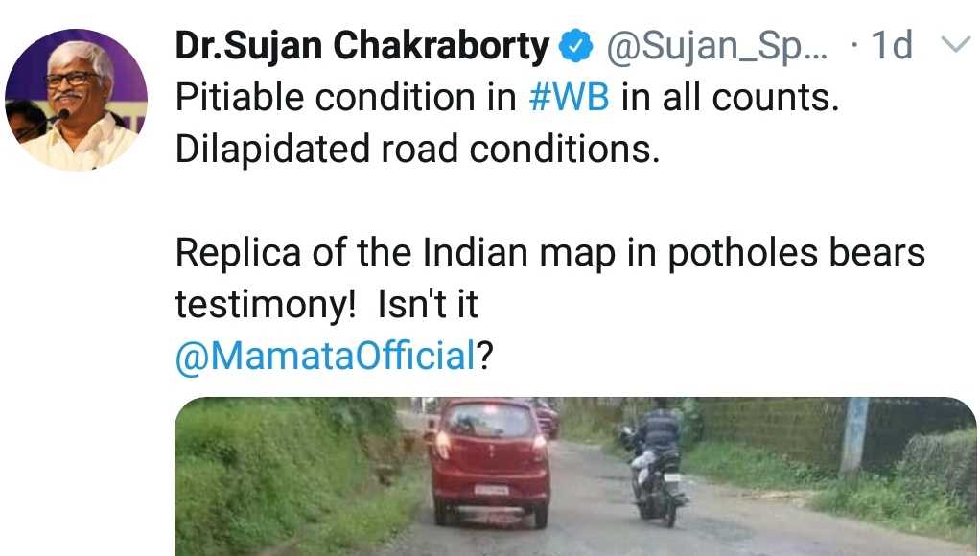Open the 1d timestamp
980x556 pixels.
tap(892, 46)
